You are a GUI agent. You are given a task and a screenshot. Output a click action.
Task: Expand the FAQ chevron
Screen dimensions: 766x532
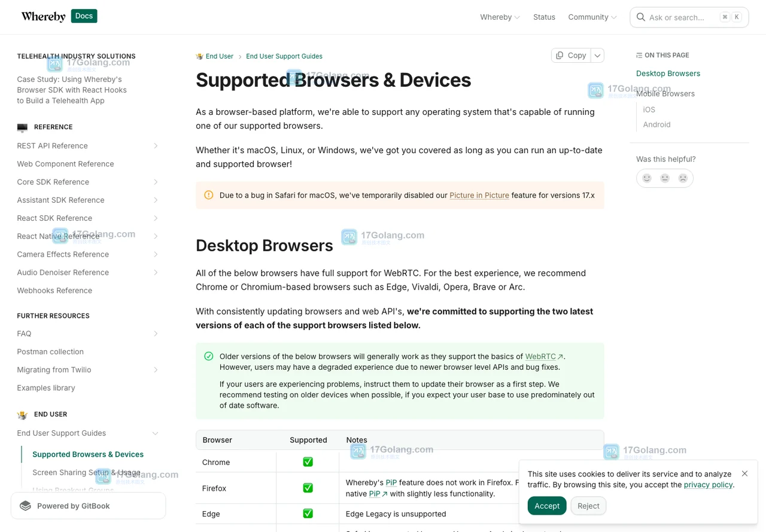pos(156,334)
